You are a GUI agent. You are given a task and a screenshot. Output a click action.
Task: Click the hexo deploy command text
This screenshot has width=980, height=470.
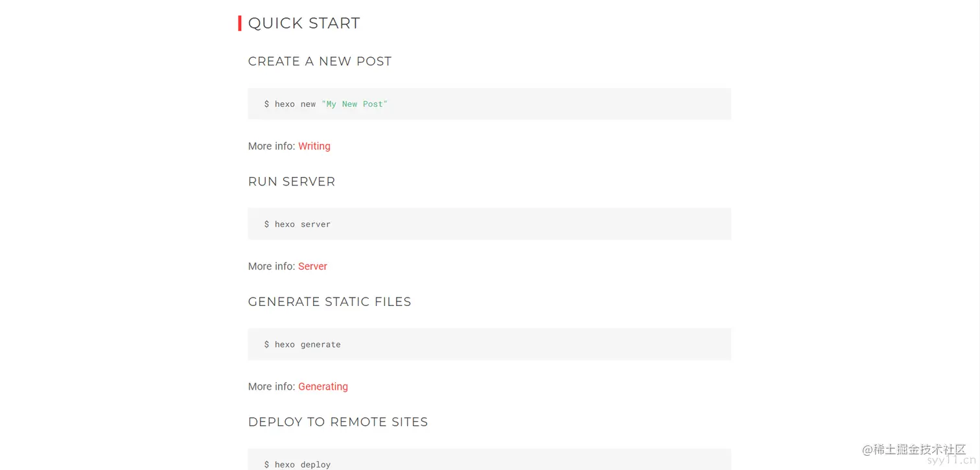(297, 465)
